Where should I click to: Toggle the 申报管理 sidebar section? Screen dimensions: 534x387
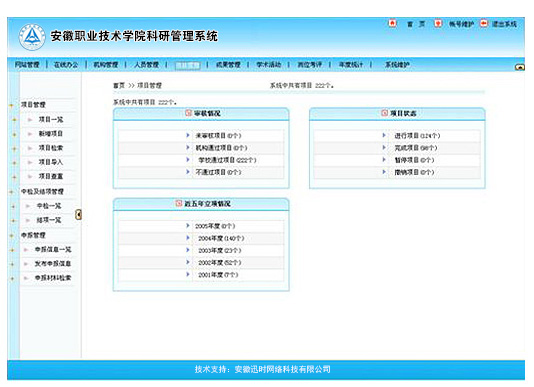click(x=33, y=235)
